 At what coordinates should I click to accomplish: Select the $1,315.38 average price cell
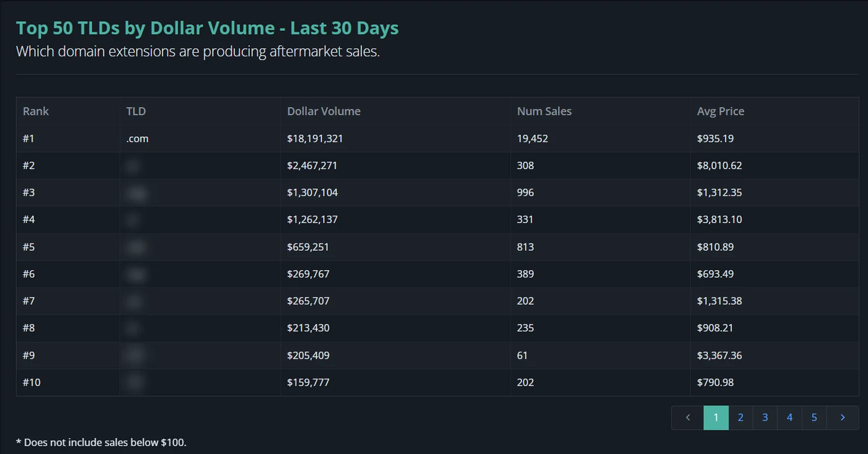[774, 301]
